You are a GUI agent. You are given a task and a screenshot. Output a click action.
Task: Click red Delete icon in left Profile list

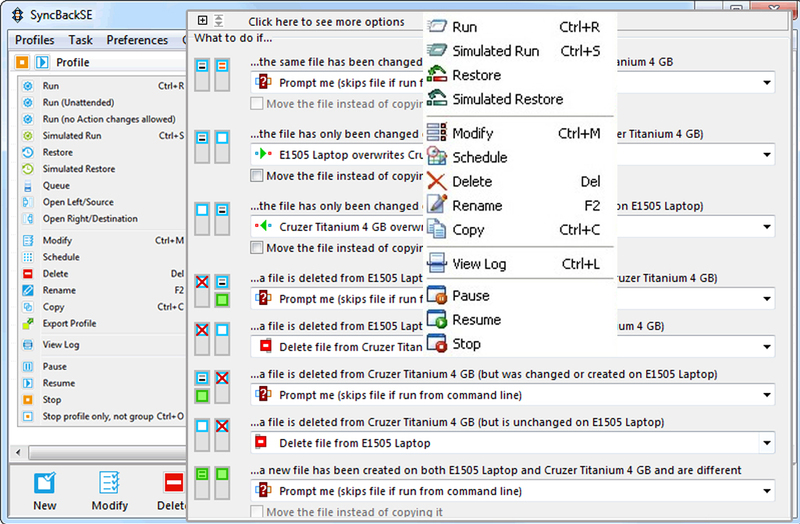tap(28, 274)
